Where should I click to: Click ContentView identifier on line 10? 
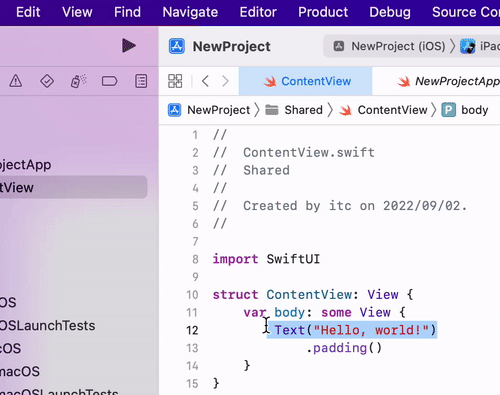coord(309,295)
